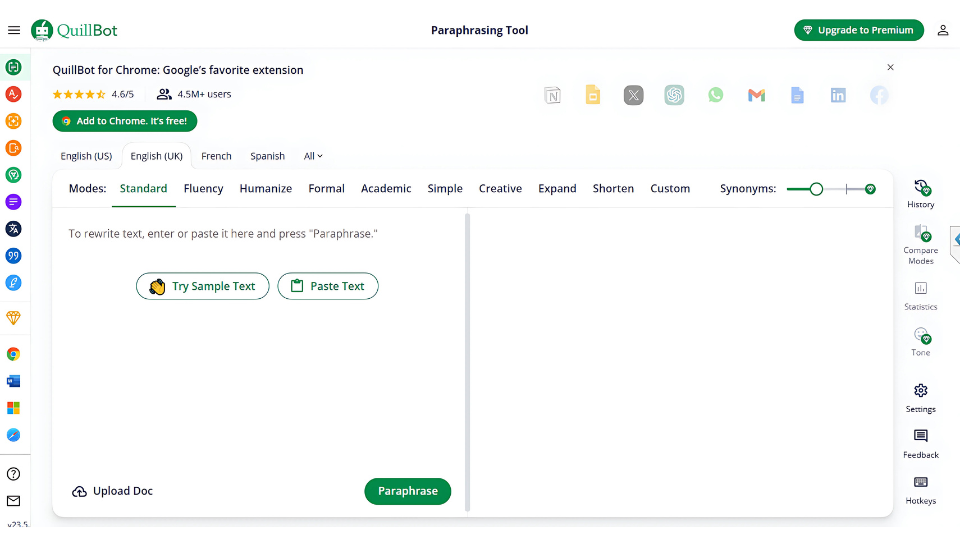
Task: Click the Synonyms slider tick mark
Action: pyautogui.click(x=847, y=189)
